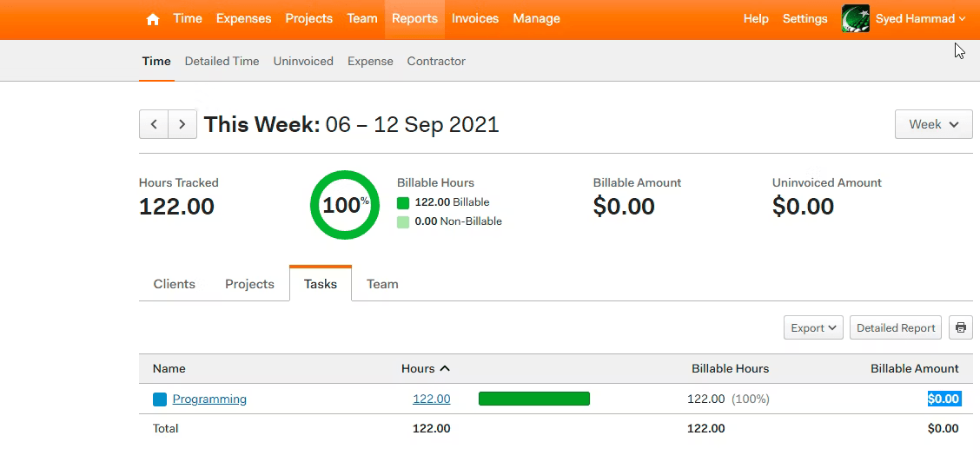Click the Programming task color square
This screenshot has width=980, height=462.
(160, 399)
